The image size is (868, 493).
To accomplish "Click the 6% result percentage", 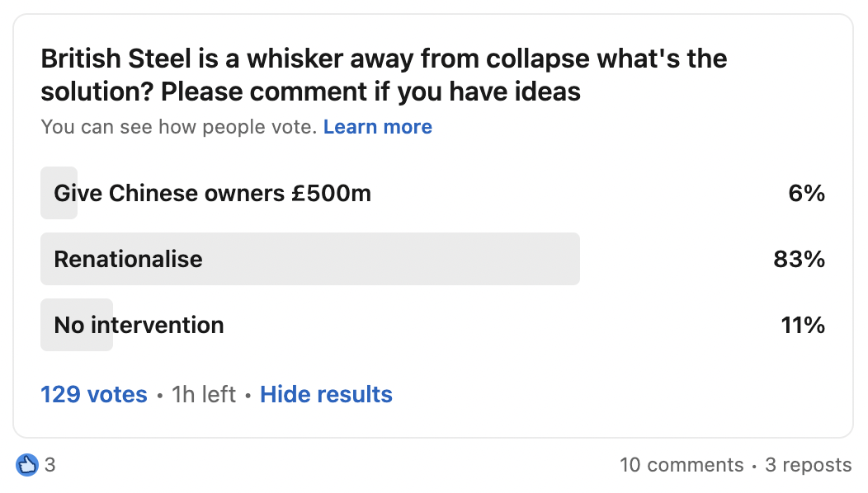I will [807, 193].
